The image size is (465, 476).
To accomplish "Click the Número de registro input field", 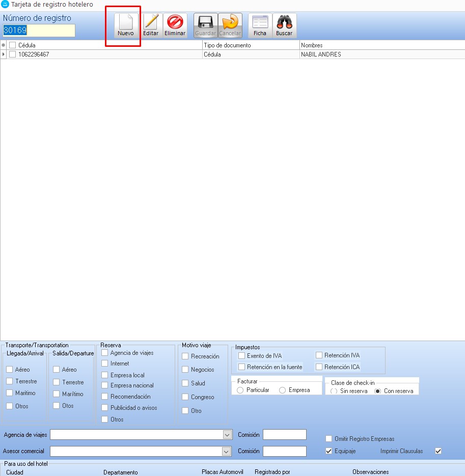I will tap(39, 31).
